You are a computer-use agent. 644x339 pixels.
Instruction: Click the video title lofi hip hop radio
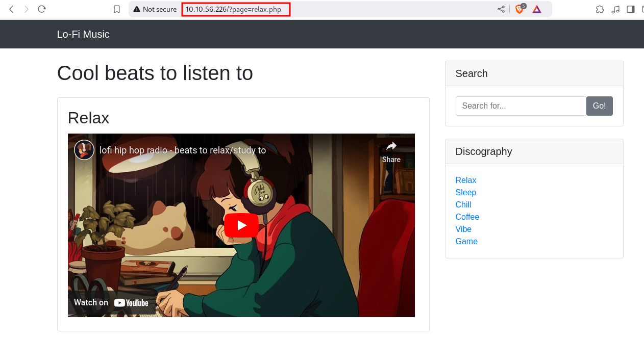183,150
